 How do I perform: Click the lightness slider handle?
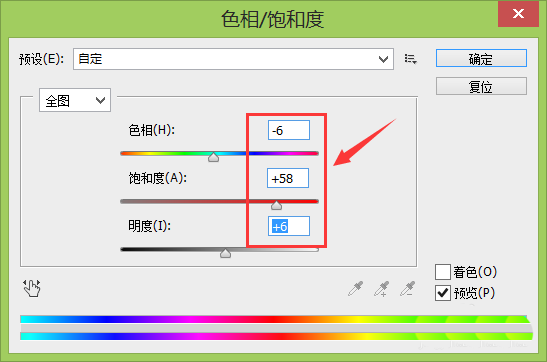pyautogui.click(x=225, y=253)
